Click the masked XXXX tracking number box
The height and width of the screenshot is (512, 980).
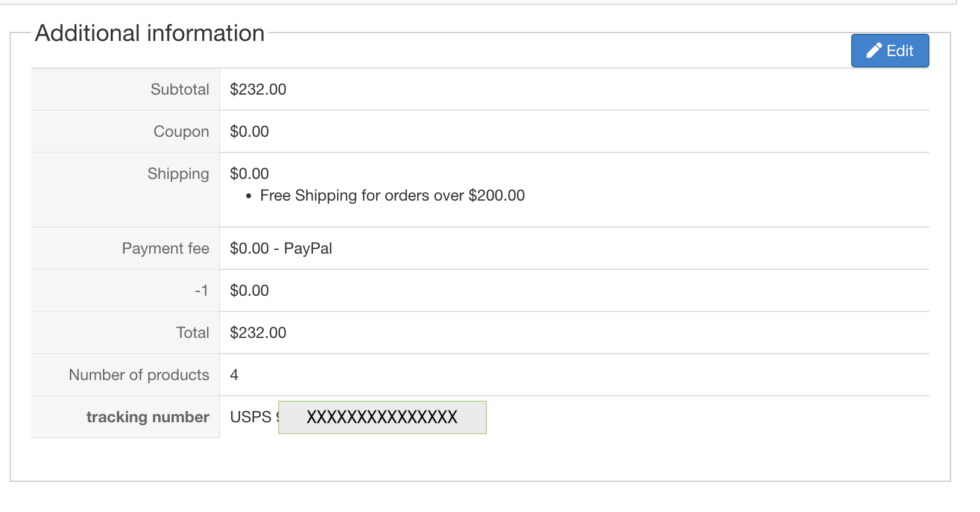(382, 417)
